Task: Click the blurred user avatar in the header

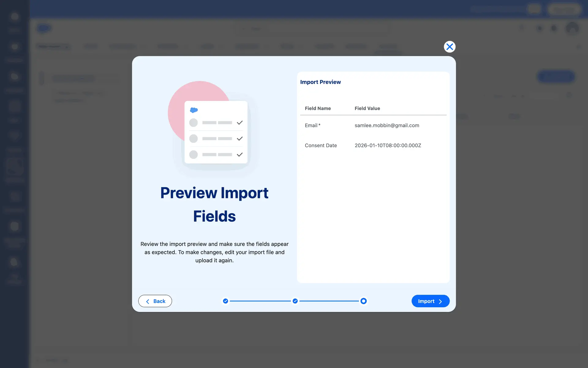Action: tap(572, 28)
